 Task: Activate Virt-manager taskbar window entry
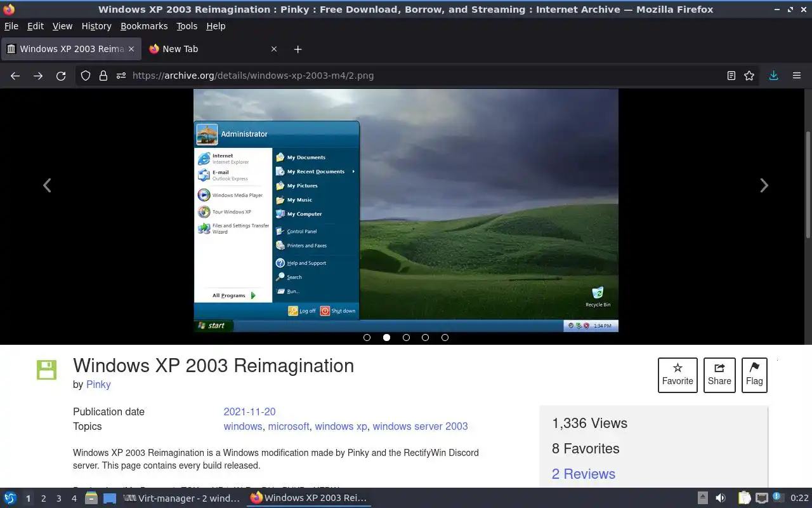[x=182, y=498]
